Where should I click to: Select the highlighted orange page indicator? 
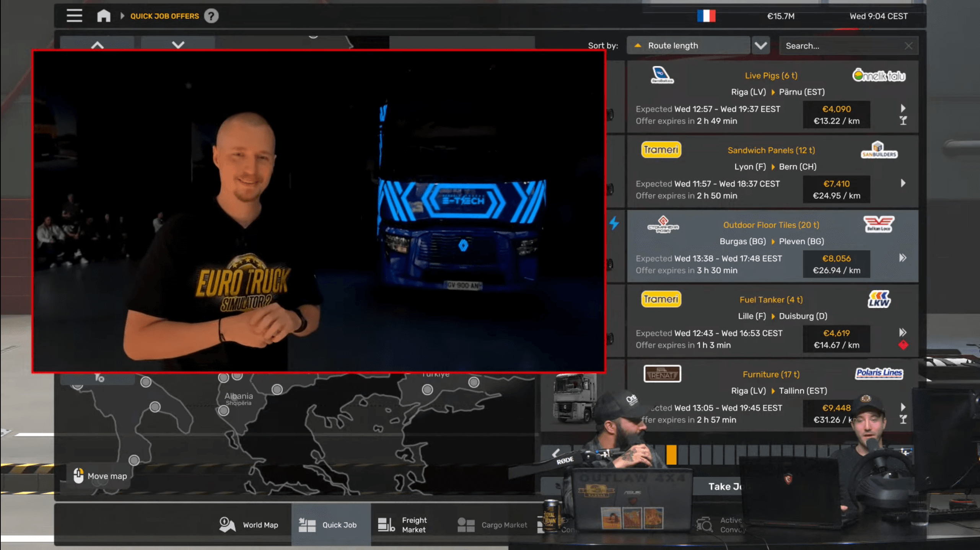(671, 455)
